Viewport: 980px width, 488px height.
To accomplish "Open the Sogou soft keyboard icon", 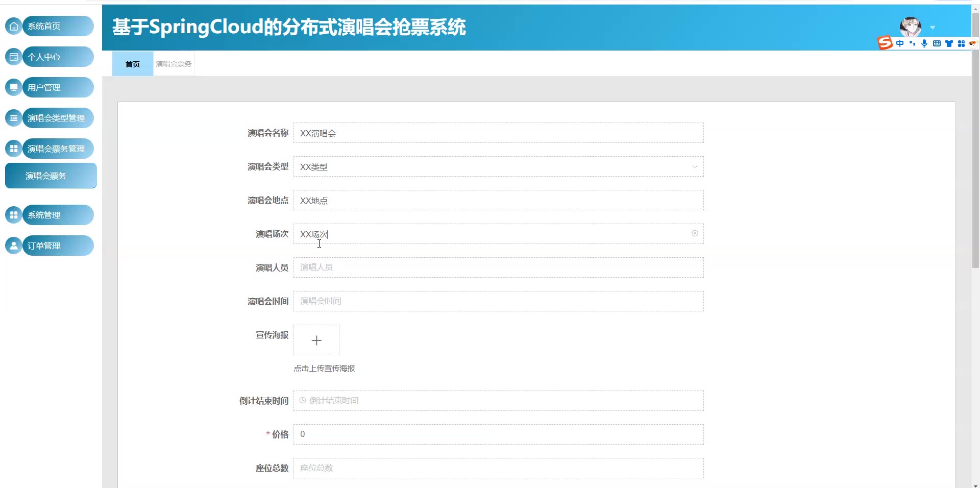I will (x=937, y=43).
